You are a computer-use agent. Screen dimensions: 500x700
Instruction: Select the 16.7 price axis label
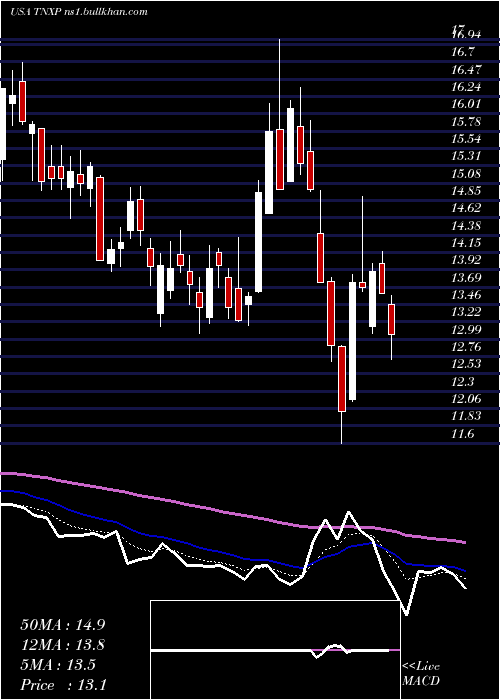click(x=462, y=52)
